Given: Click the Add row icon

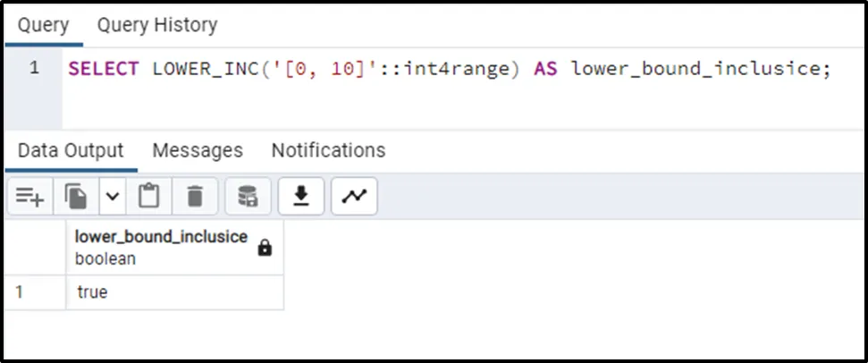Looking at the screenshot, I should pyautogui.click(x=30, y=197).
